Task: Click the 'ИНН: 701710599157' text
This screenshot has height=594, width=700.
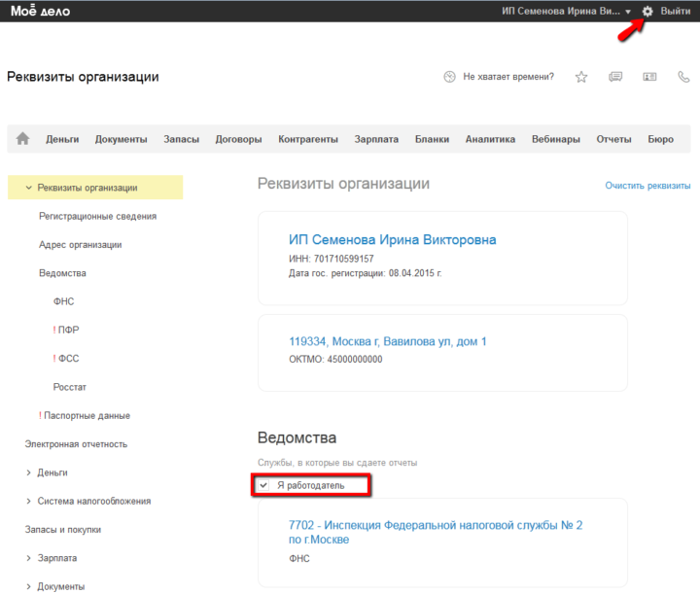Action: tap(332, 259)
